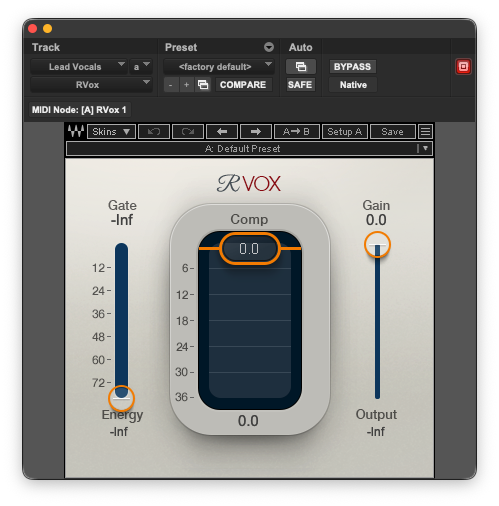Select previous preset with minus button
The width and height of the screenshot is (499, 506).
171,85
